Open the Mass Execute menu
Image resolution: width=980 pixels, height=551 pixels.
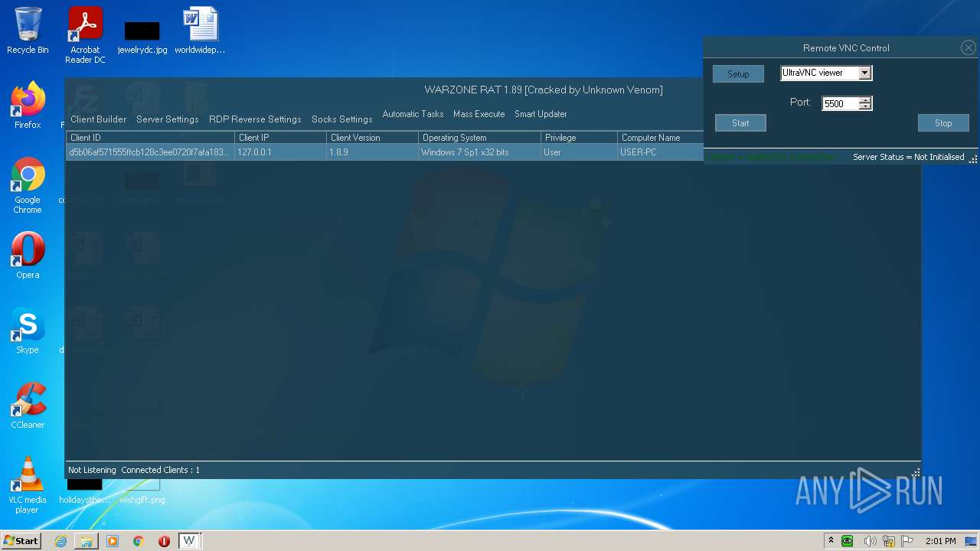tap(479, 114)
